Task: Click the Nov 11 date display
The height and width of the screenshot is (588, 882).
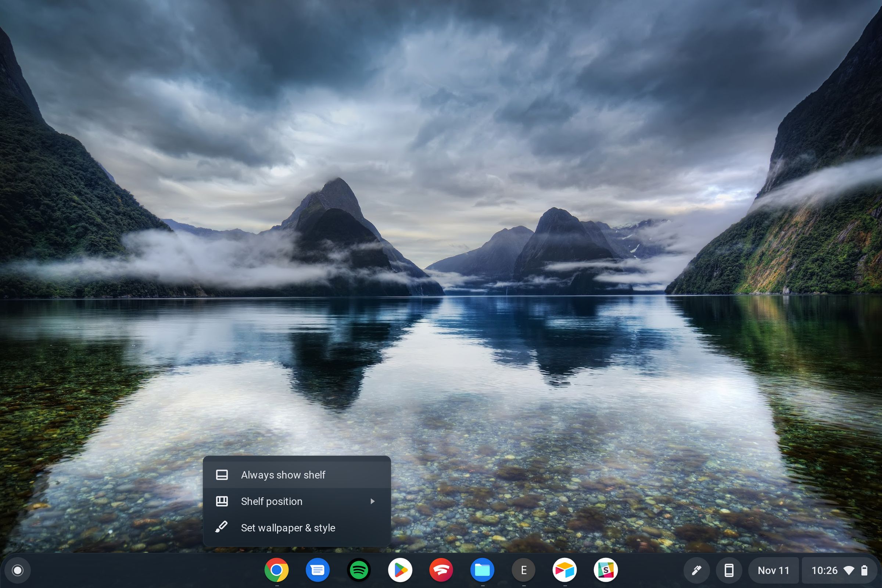Action: click(x=773, y=570)
